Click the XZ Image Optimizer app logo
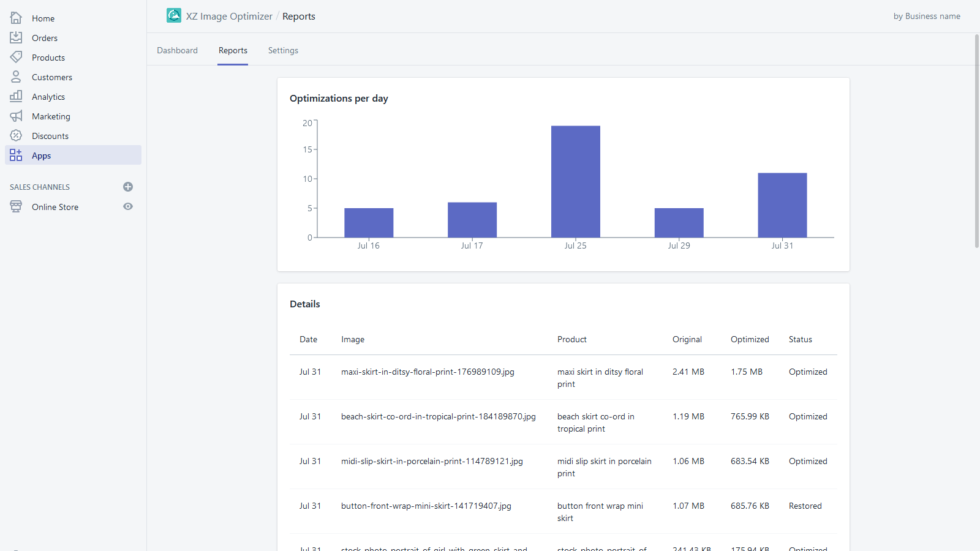 (174, 16)
